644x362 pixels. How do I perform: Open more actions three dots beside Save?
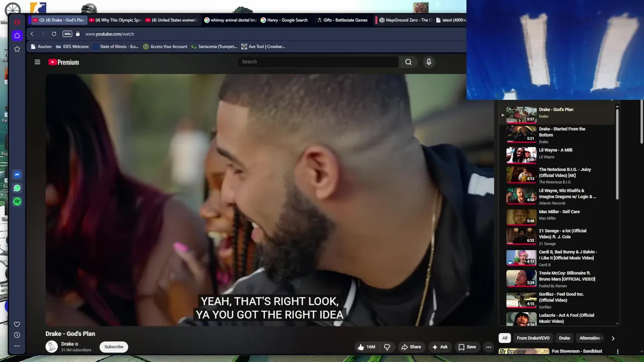coord(488,347)
